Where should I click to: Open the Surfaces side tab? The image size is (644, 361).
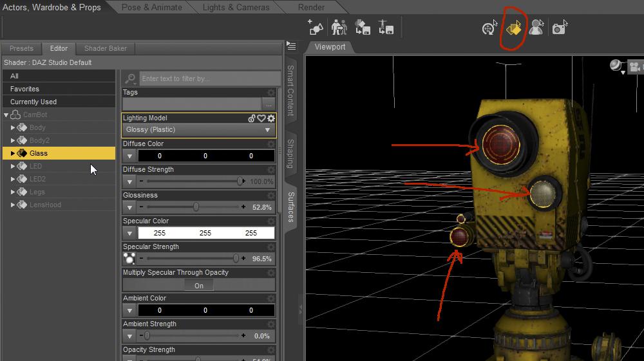click(290, 207)
